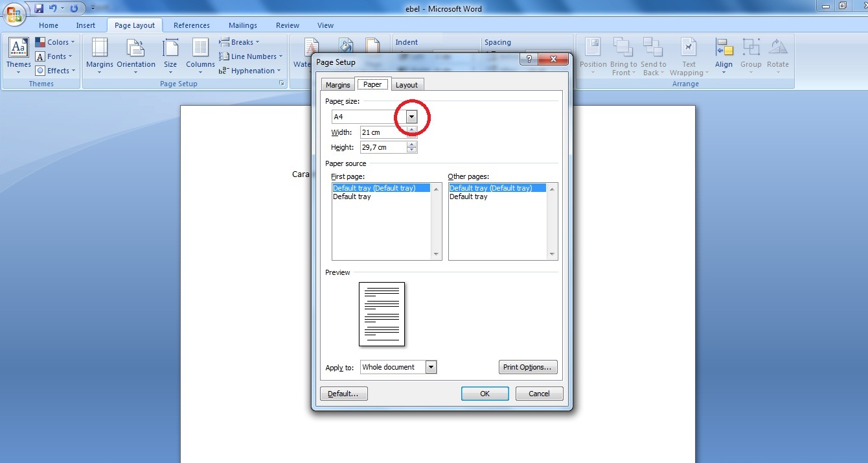Switch to the Mailings ribbon tab

[x=243, y=25]
